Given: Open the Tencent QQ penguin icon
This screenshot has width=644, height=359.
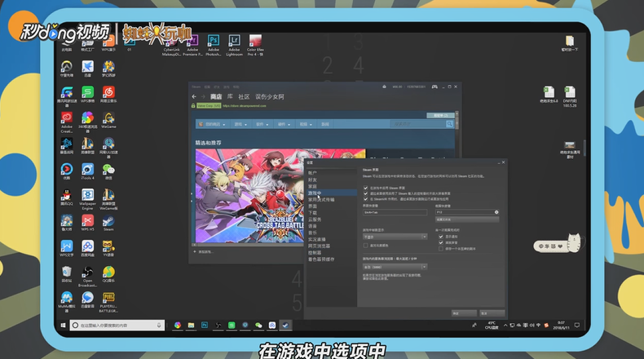Looking at the screenshot, I should click(67, 197).
